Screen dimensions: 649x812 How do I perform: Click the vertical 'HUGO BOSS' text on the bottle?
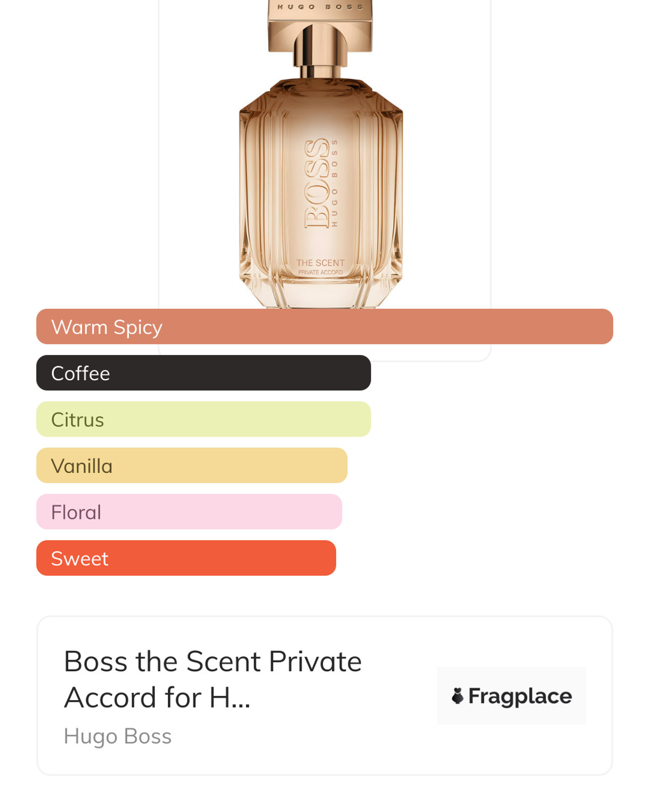pyautogui.click(x=335, y=183)
